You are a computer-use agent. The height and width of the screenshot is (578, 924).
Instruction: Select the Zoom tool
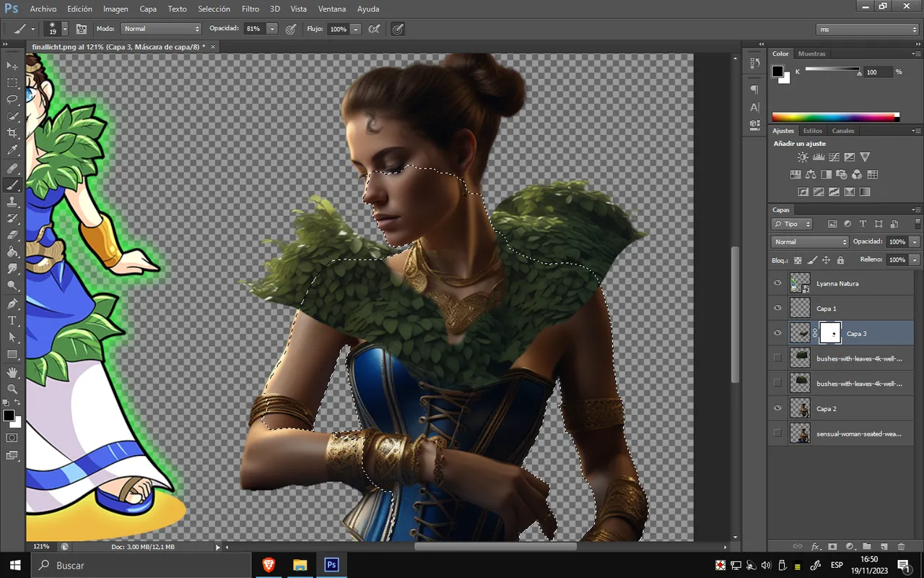coord(12,389)
